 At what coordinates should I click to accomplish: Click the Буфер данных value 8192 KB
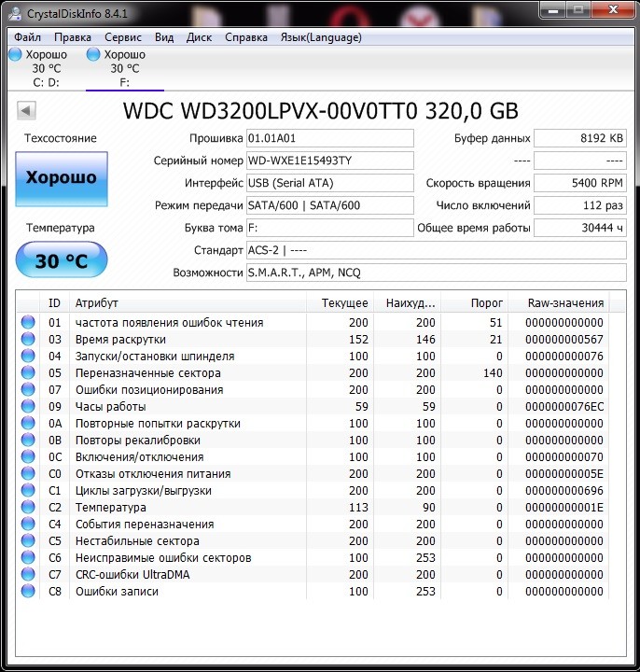pyautogui.click(x=580, y=138)
